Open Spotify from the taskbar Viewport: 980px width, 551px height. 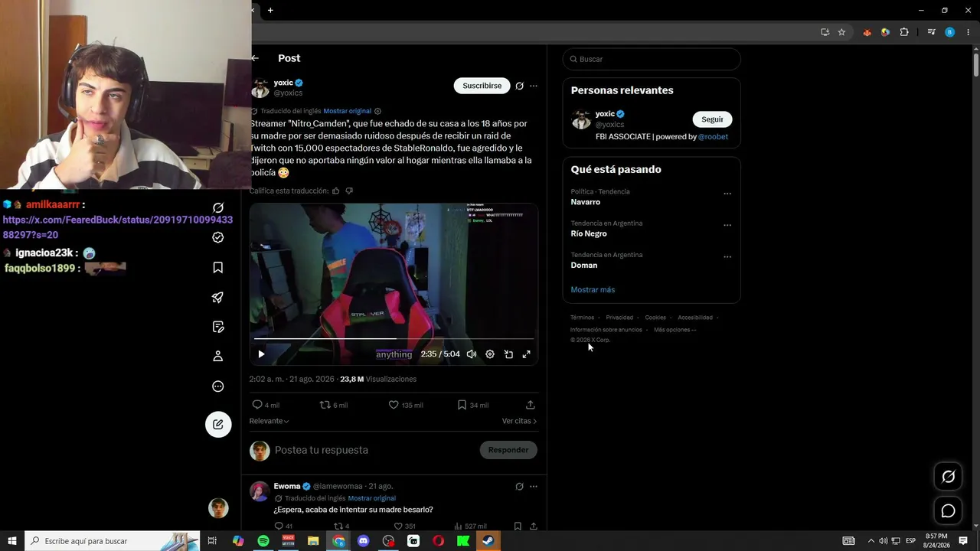point(263,541)
